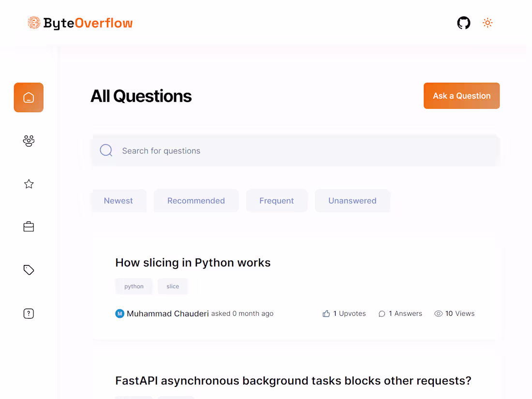Click the ByteOverflow logo icon

[x=34, y=22]
